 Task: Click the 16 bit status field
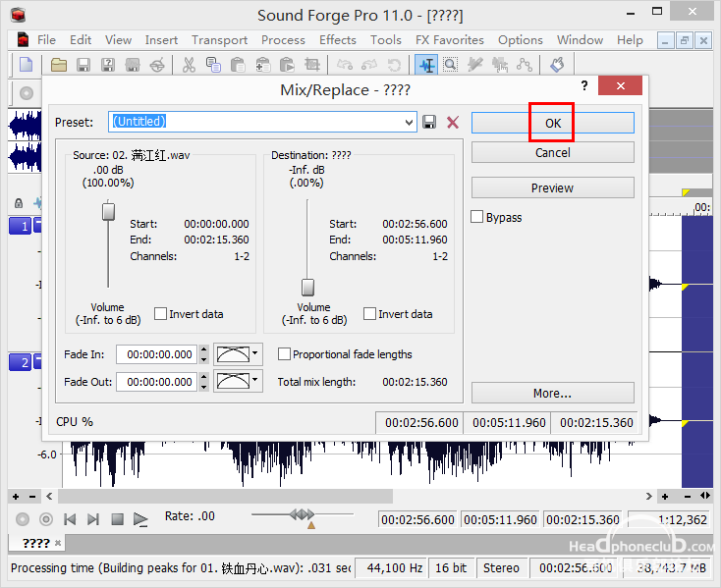click(x=452, y=568)
